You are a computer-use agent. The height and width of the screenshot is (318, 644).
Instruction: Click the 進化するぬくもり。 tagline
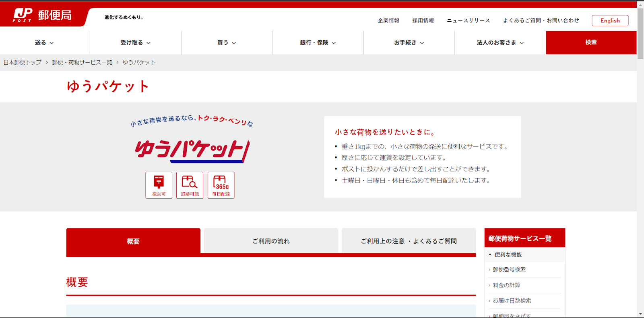[x=124, y=17]
